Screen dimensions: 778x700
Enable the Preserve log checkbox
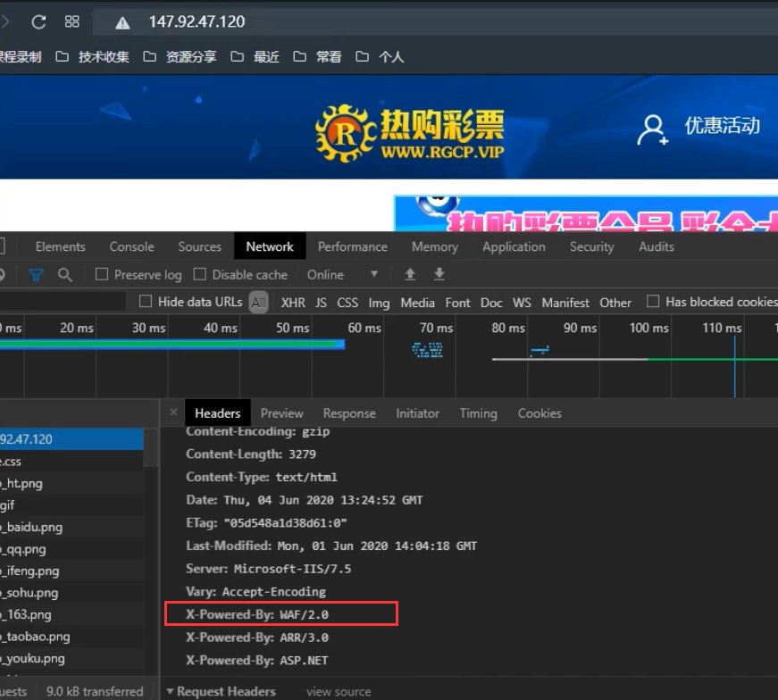pos(102,275)
